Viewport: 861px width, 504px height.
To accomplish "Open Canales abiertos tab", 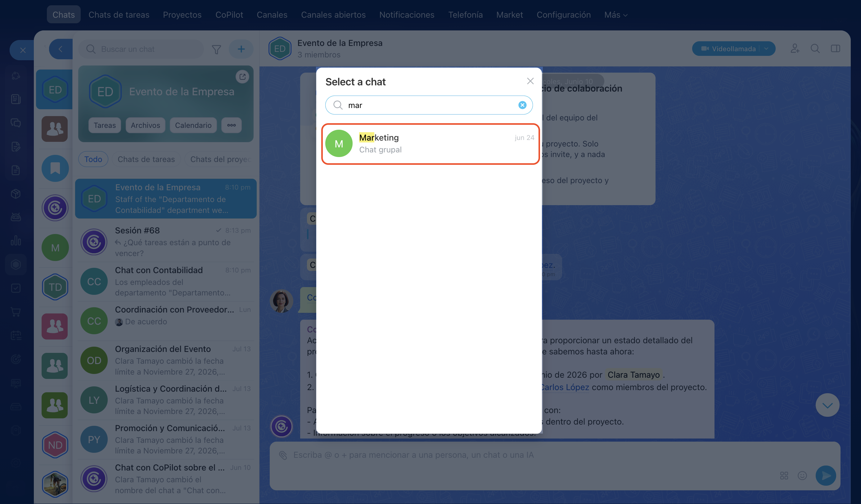I will coord(333,15).
